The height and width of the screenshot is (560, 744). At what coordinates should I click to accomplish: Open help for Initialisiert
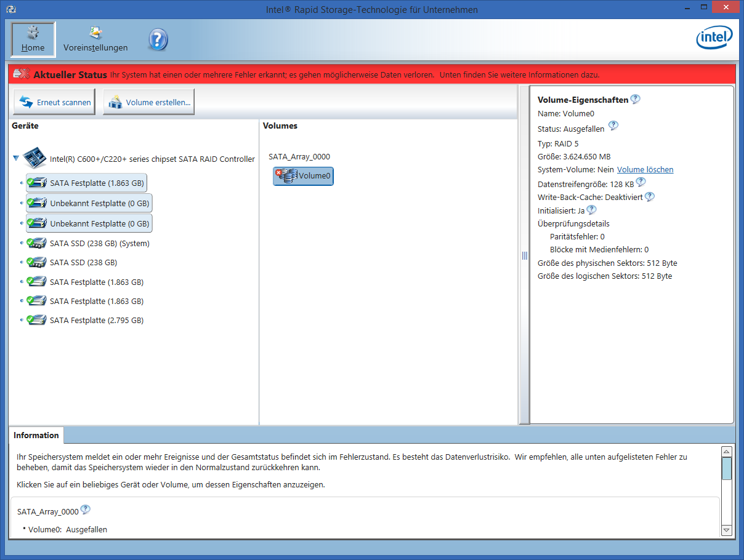coord(591,210)
